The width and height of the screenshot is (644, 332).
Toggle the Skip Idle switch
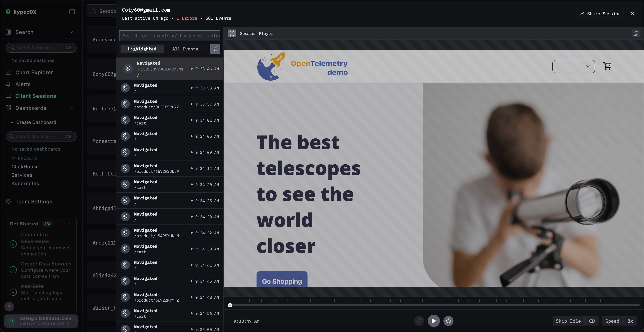592,321
